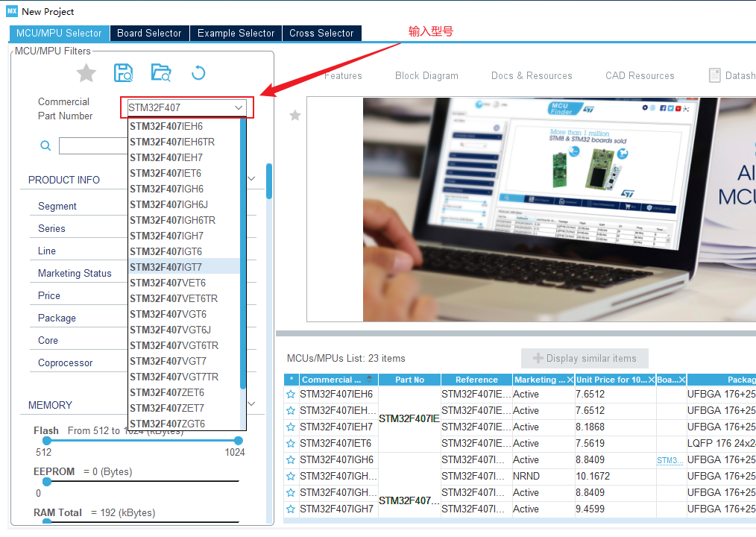Image resolution: width=756 pixels, height=537 pixels.
Task: Open the Commercial Part Number dropdown arrow
Action: 239,108
